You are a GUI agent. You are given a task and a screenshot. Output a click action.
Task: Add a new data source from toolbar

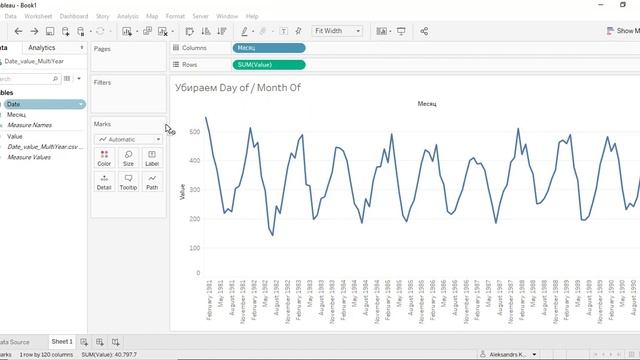click(x=65, y=31)
